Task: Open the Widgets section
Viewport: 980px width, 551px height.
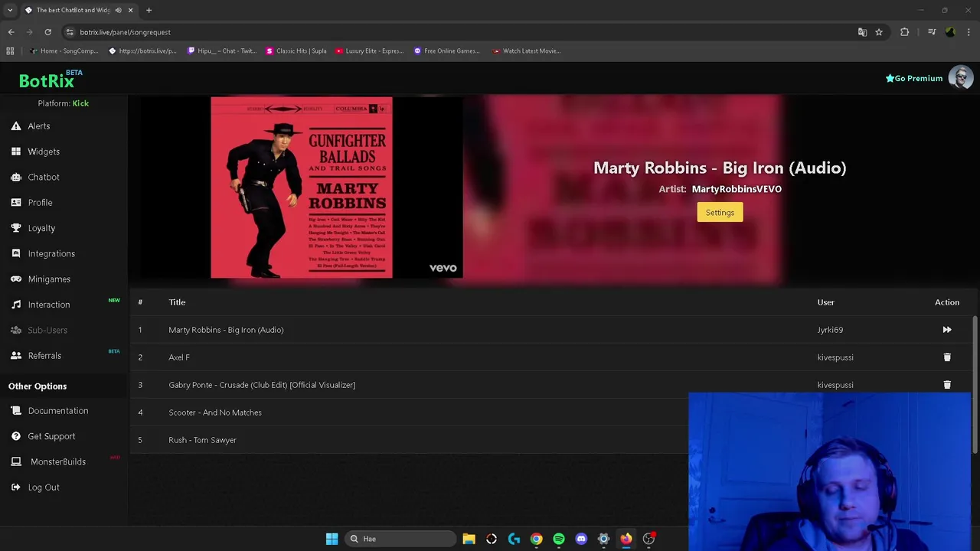Action: (44, 152)
